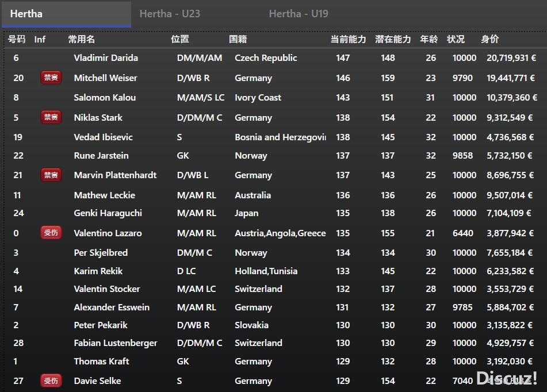Click the 9790 condition value
547x392 pixels.
pos(462,78)
